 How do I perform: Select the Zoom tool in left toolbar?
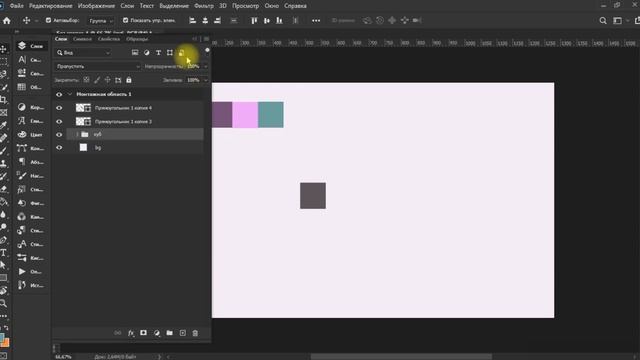coord(4,303)
